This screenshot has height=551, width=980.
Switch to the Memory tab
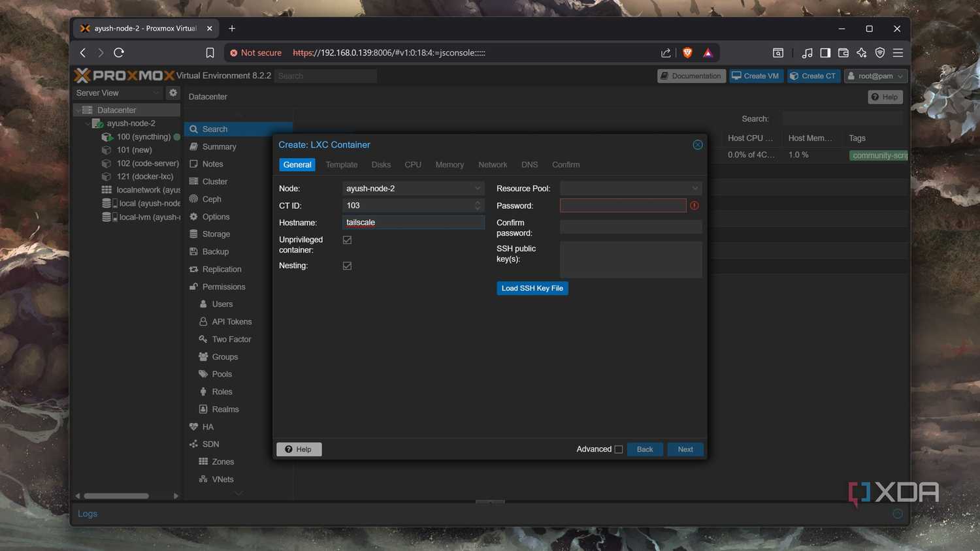point(449,165)
